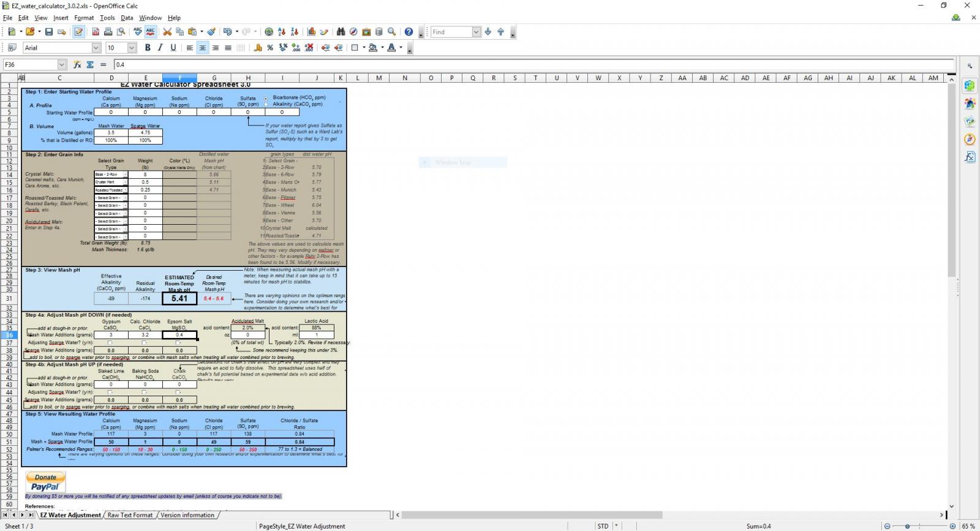Open Gallery icon
Viewport: 980px width, 531px height.
coord(366,32)
